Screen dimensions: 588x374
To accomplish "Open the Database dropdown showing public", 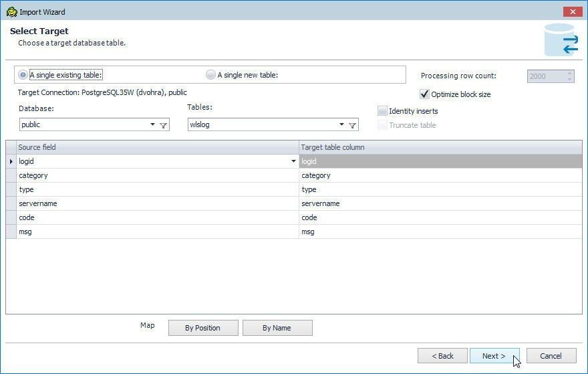I will pyautogui.click(x=152, y=124).
